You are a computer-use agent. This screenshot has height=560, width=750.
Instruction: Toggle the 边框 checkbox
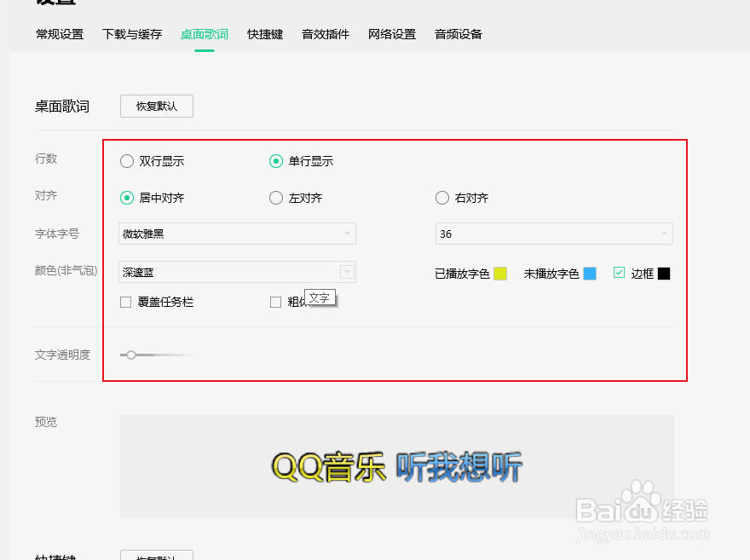[619, 273]
